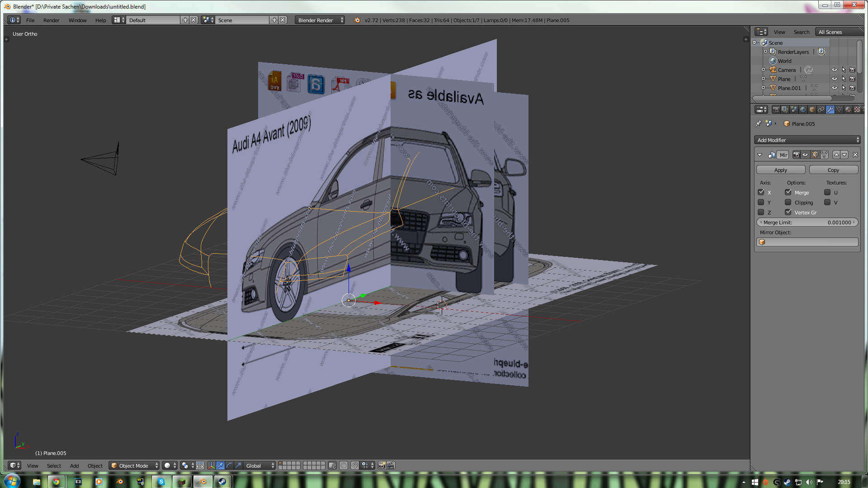
Task: Open the Object Mode selector dropdown
Action: coord(134,465)
